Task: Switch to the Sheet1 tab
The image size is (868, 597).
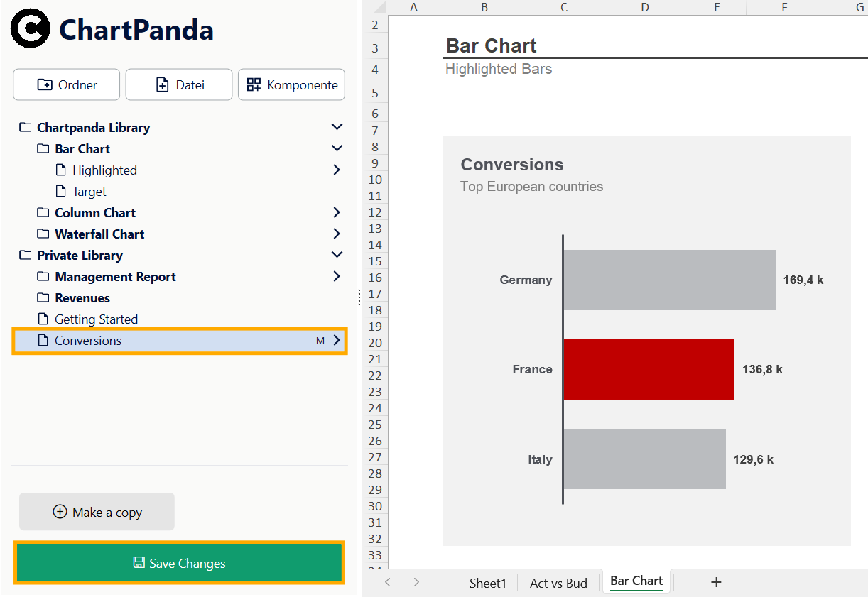Action: coord(488,582)
